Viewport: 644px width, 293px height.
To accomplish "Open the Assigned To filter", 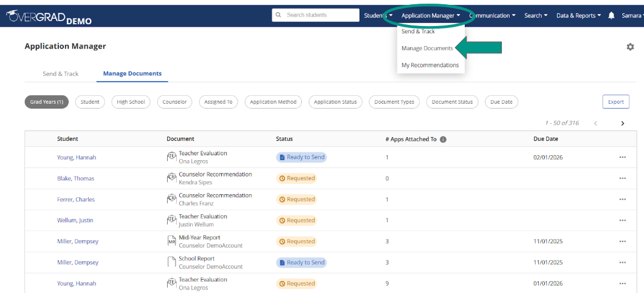I will pos(219,102).
